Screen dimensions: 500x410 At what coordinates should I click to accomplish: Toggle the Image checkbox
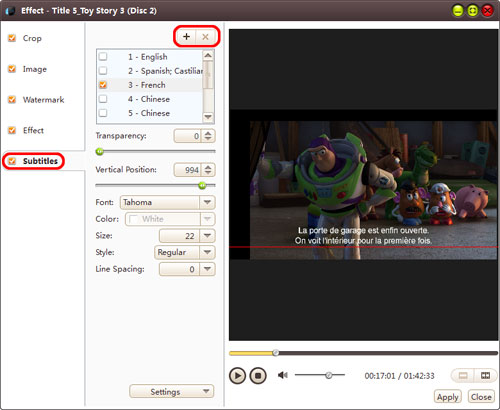click(12, 69)
